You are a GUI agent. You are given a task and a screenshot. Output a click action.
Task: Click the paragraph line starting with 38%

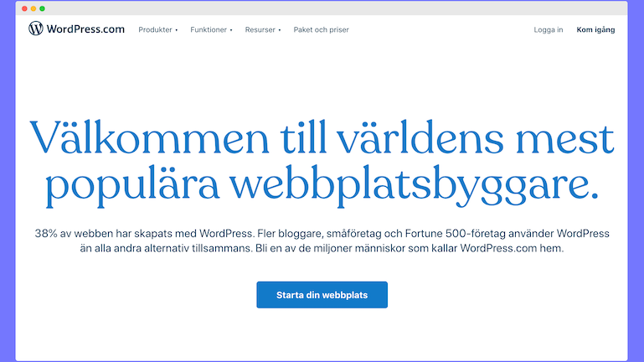point(322,233)
